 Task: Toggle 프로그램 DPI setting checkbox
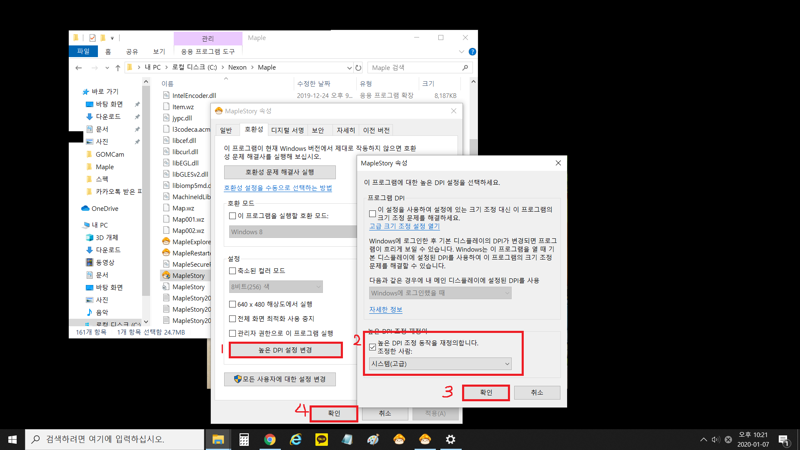372,213
